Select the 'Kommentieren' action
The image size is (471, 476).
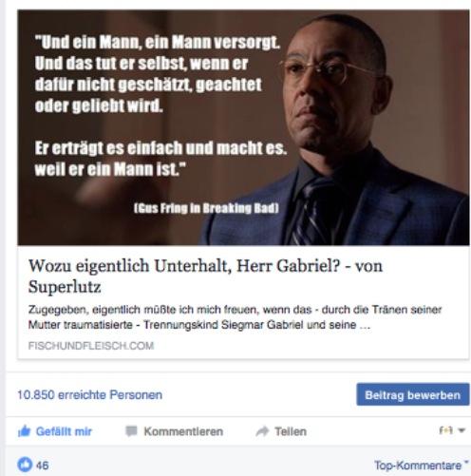point(183,431)
